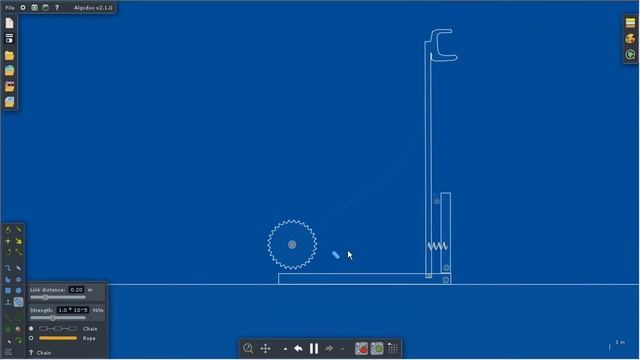Viewport: 640px width, 360px height.
Task: Select the Gear tool in the toolbox
Action: coord(18,279)
